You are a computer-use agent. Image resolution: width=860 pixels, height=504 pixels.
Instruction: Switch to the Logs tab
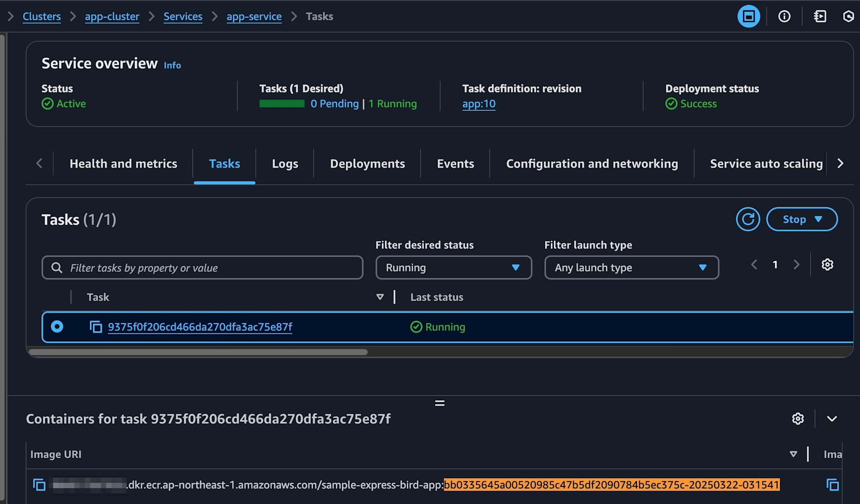click(285, 163)
